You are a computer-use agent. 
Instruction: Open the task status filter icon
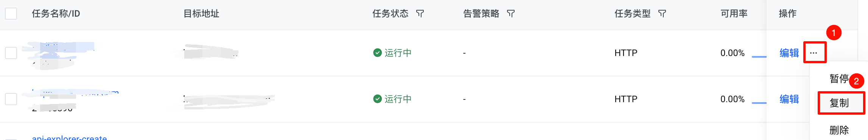(420, 14)
